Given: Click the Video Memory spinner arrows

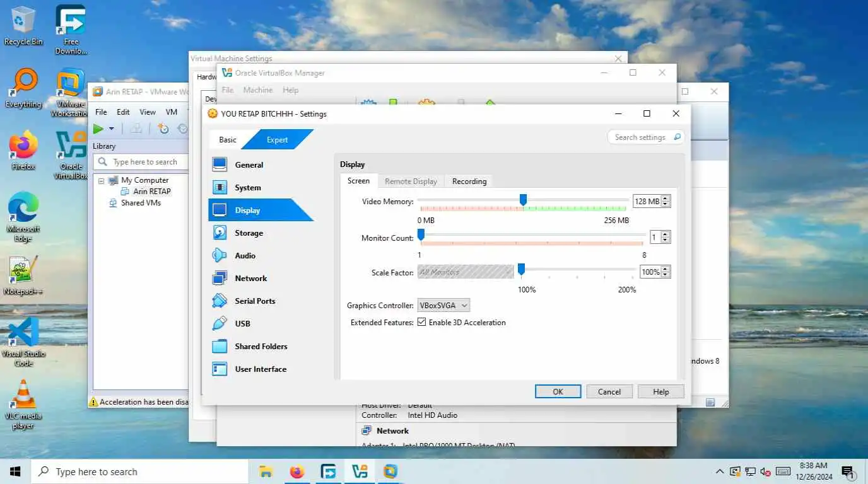Looking at the screenshot, I should [666, 202].
